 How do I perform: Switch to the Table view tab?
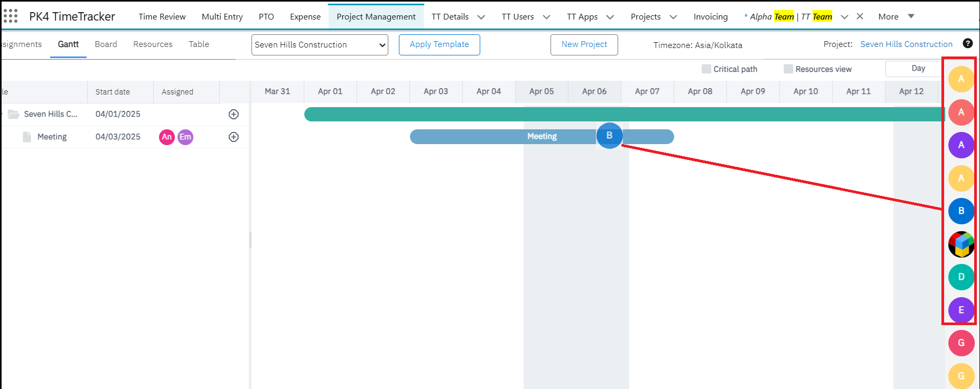pyautogui.click(x=199, y=44)
